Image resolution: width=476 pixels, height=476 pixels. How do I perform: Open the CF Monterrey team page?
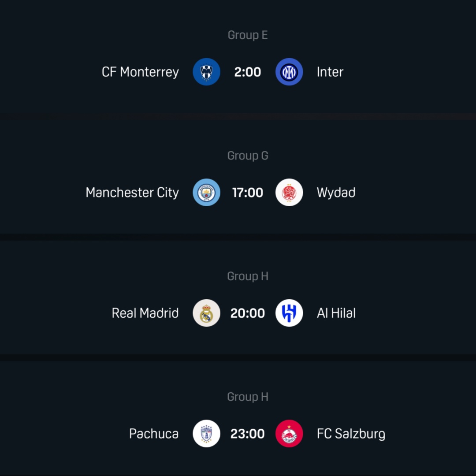coord(140,71)
